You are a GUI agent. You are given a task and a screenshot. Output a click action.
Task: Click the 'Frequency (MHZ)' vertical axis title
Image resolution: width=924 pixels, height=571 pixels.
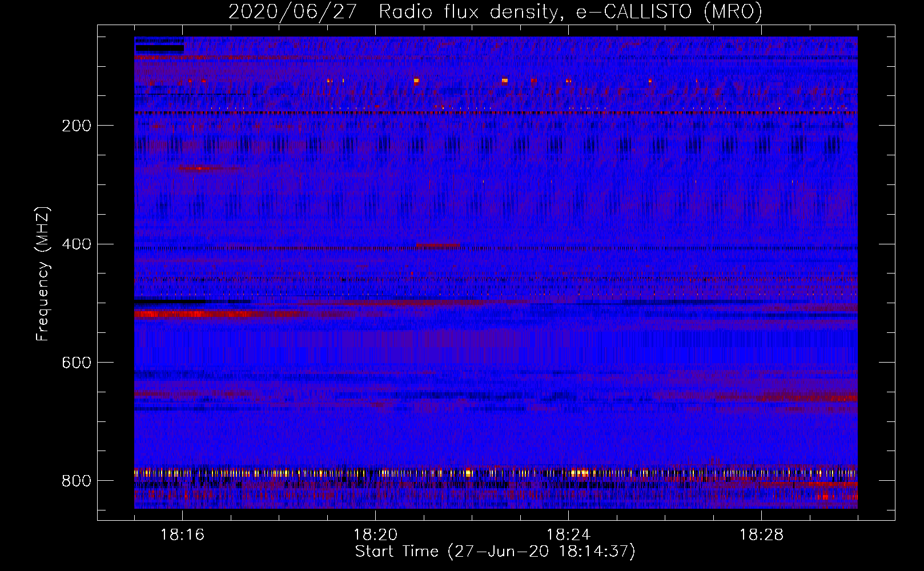pyautogui.click(x=43, y=274)
